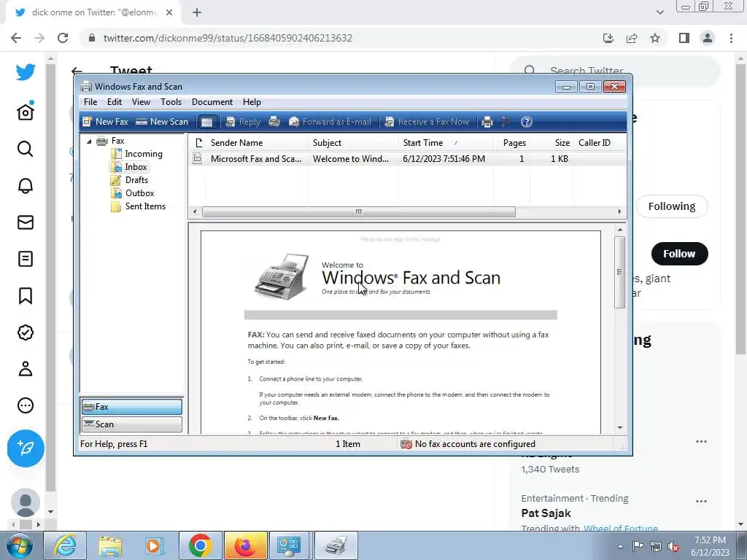747x560 pixels.
Task: Switch to Fax view button
Action: (131, 407)
